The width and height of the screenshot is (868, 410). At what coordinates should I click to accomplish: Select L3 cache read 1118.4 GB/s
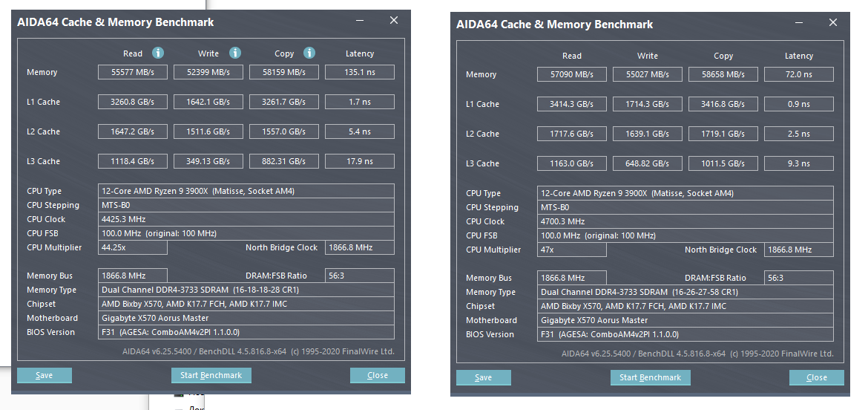tap(133, 161)
